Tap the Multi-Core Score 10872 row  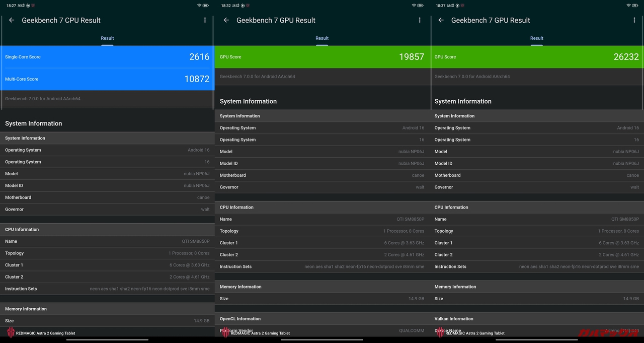tap(107, 79)
